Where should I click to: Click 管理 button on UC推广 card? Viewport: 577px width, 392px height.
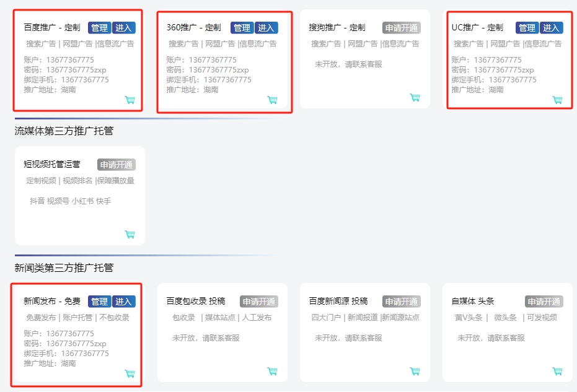pyautogui.click(x=527, y=28)
